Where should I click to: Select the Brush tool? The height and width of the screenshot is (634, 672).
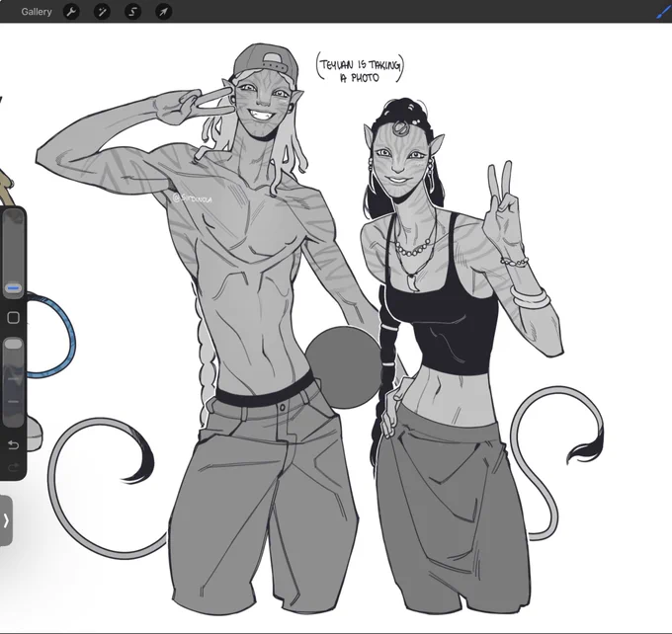(663, 11)
